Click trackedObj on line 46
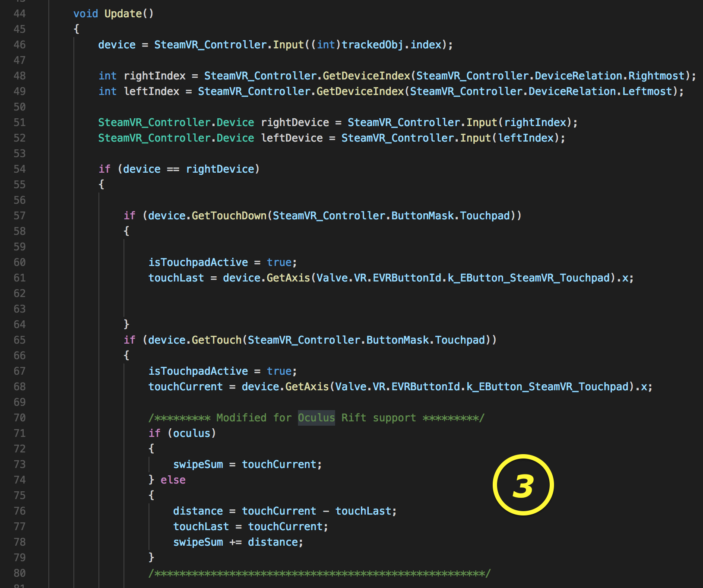703x588 pixels. (372, 45)
